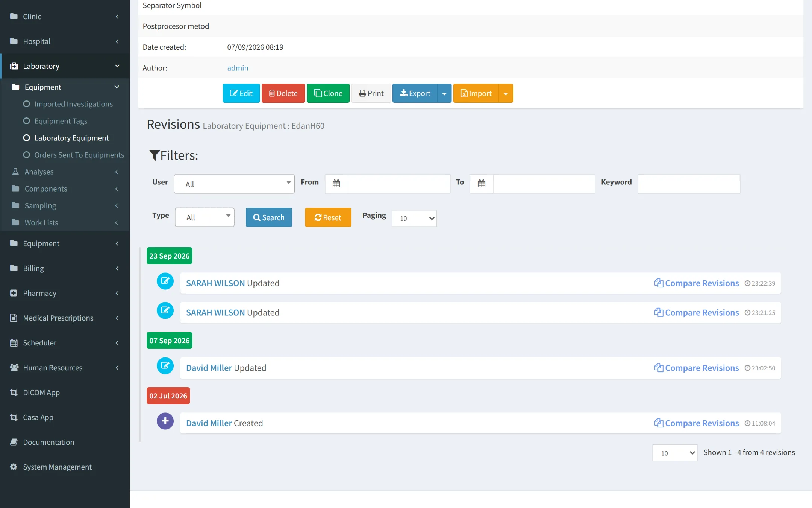Click the Export button
This screenshot has height=508, width=812.
pyautogui.click(x=415, y=93)
